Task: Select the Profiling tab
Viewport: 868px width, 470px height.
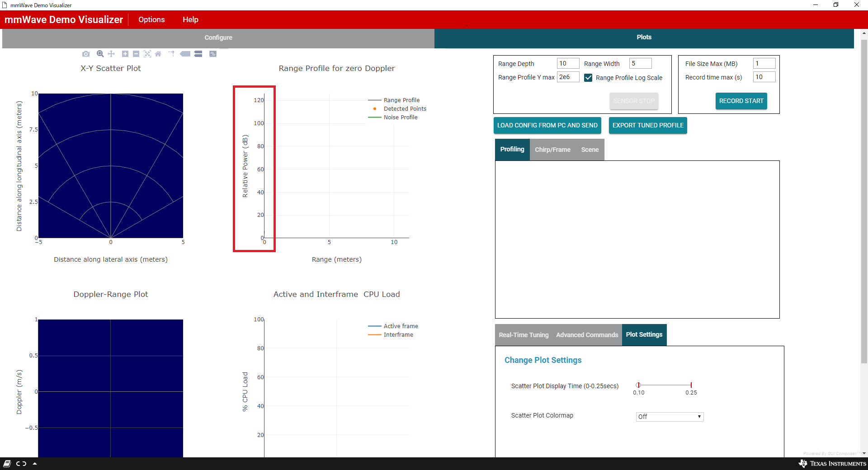Action: point(512,150)
